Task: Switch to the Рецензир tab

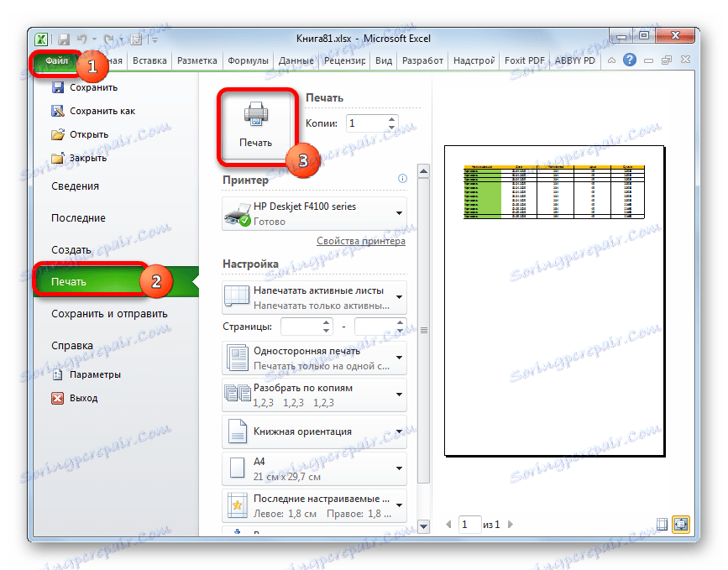Action: tap(344, 60)
